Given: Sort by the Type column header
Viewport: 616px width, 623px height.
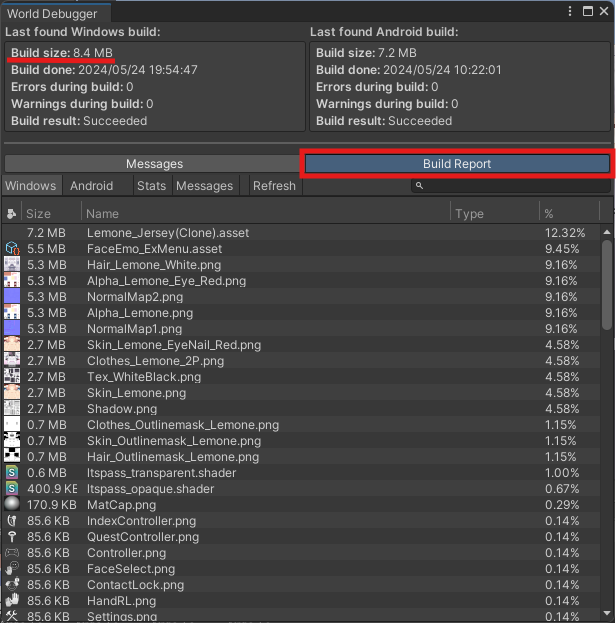Looking at the screenshot, I should 495,214.
